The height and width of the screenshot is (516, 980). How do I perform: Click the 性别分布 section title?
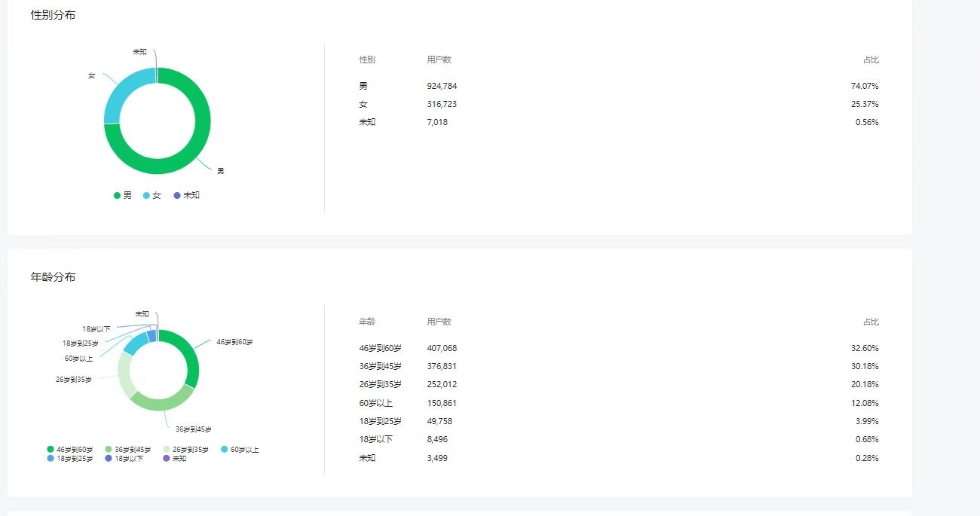[x=53, y=15]
